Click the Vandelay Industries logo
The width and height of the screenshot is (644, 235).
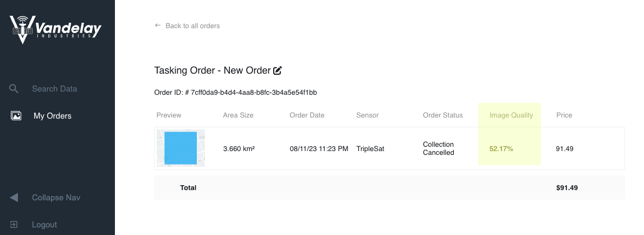coord(55,30)
